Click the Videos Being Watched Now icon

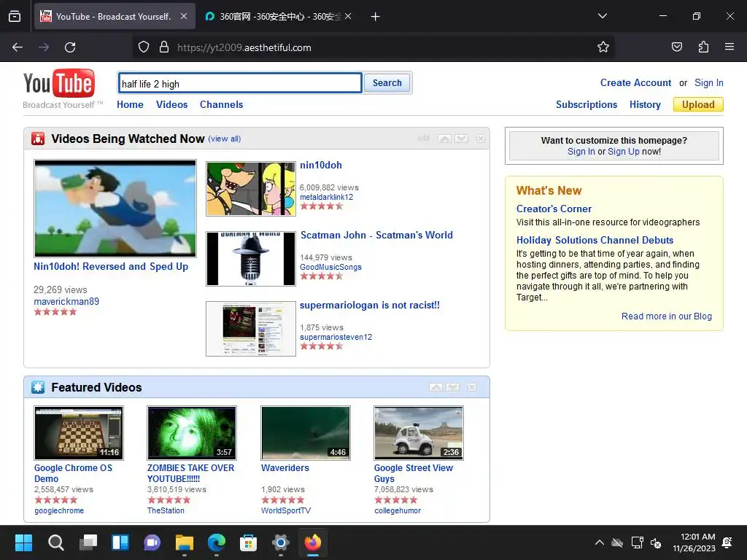[38, 139]
